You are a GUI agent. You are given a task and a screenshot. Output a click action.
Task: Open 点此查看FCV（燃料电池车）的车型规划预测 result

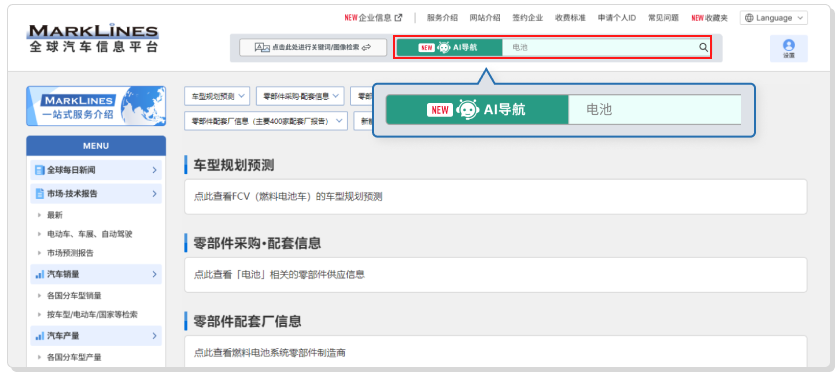tap(496, 197)
